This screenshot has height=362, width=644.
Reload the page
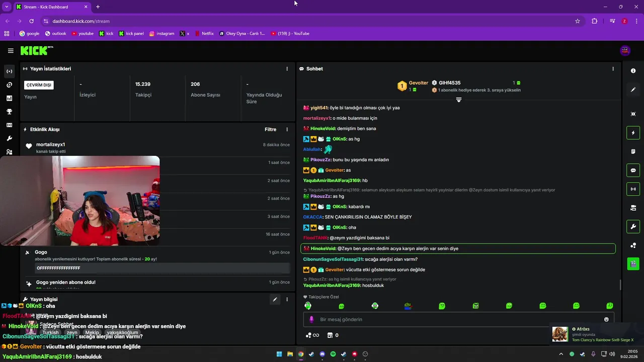[x=31, y=21]
